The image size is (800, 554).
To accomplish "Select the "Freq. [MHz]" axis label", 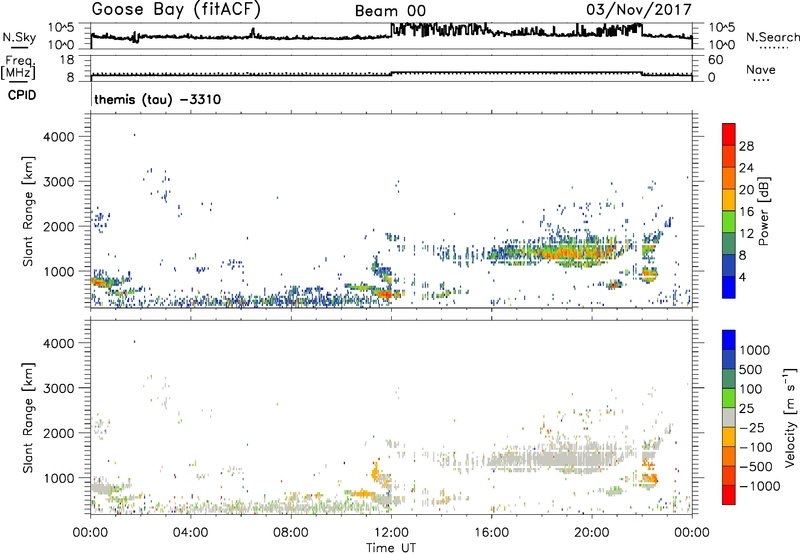I will coord(18,68).
